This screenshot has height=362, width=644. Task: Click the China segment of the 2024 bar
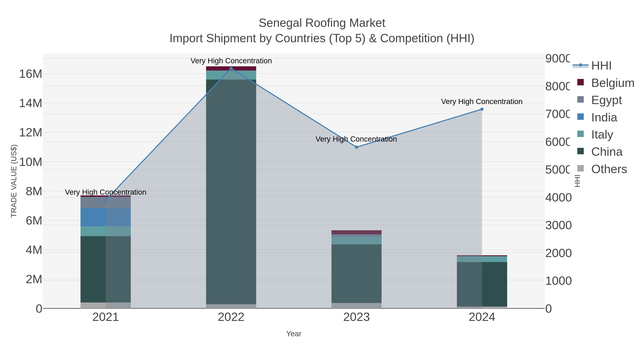coord(482,284)
